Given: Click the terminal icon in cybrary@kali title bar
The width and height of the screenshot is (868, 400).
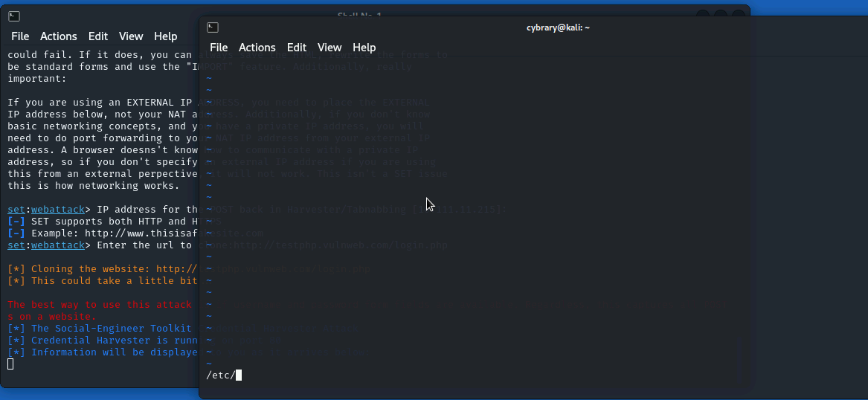Looking at the screenshot, I should point(213,28).
